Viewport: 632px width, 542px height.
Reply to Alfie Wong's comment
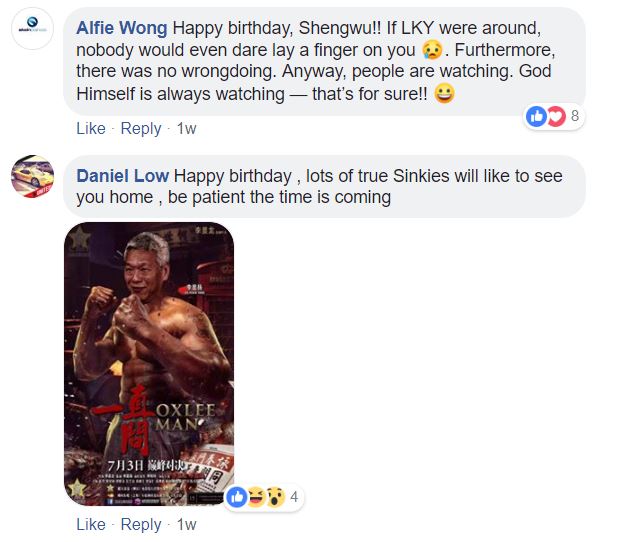(141, 129)
